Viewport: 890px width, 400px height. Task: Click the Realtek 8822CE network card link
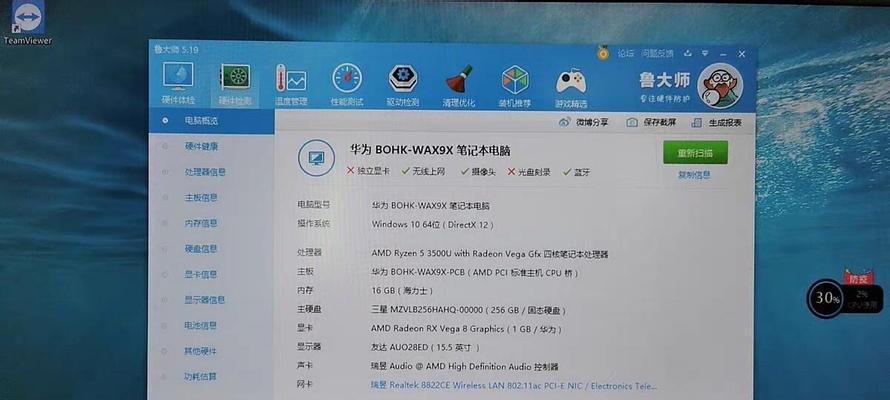[x=514, y=386]
